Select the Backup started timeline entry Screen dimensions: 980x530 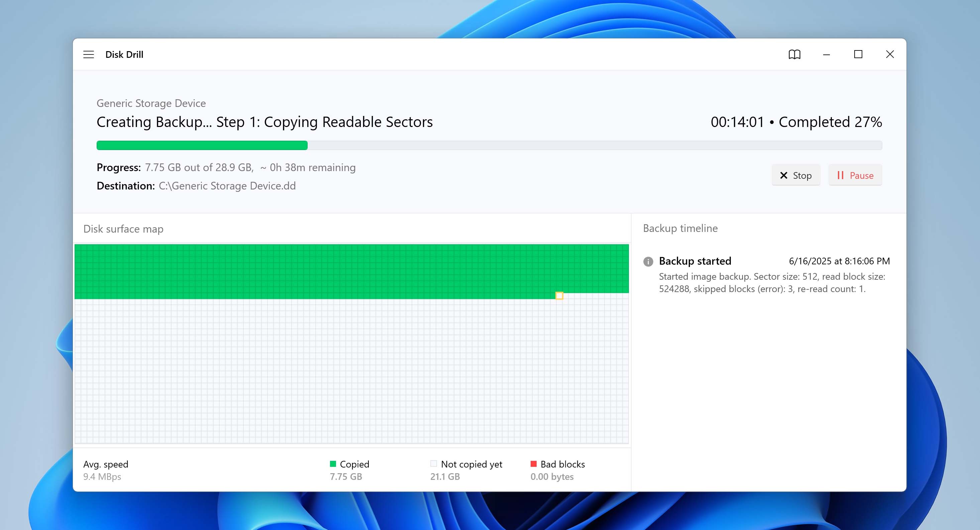coord(766,274)
